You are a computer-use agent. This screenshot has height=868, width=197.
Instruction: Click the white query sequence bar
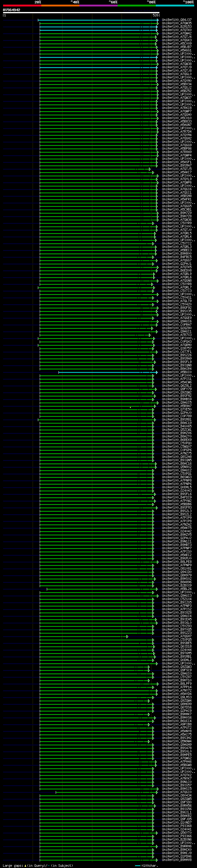click(81, 12)
